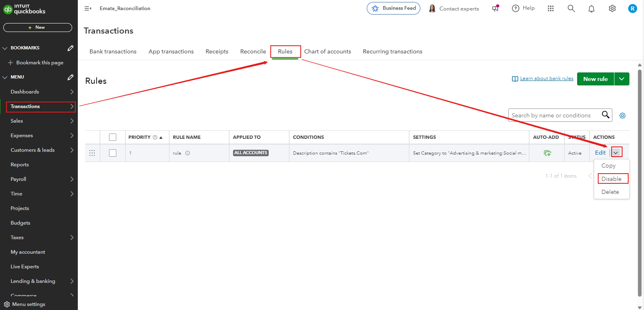Edit menu with pencil icon

pos(70,77)
